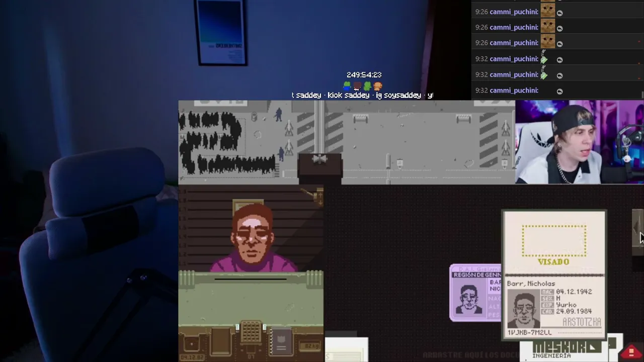Click the white paper slip at the desk bottom
Image resolution: width=644 pixels, height=362 pixels.
pos(346,350)
